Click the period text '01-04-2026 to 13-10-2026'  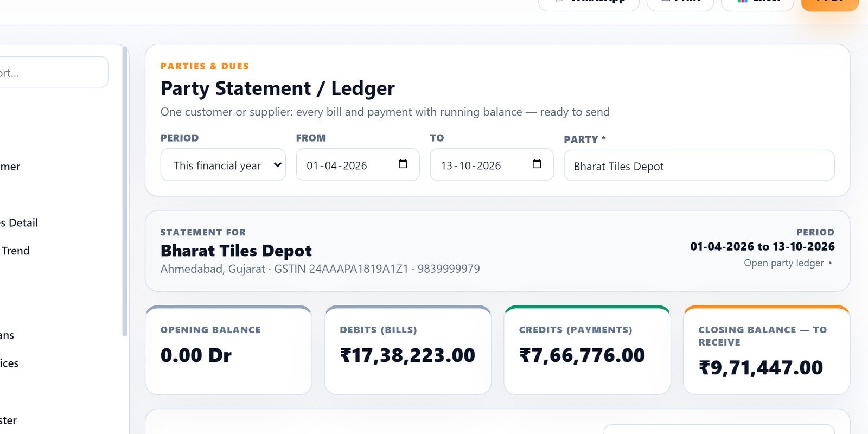(x=762, y=246)
